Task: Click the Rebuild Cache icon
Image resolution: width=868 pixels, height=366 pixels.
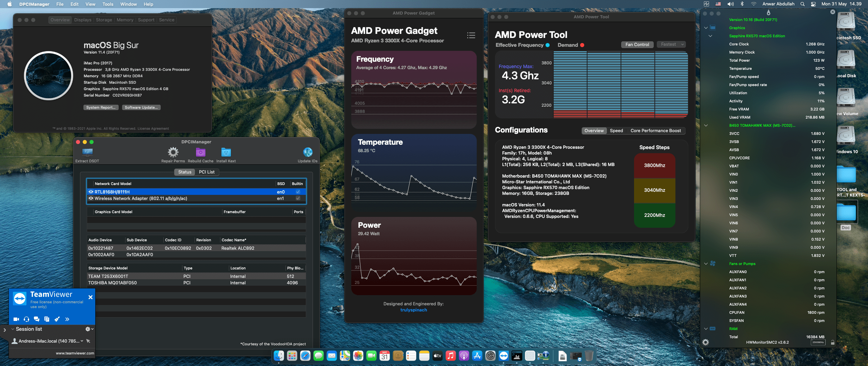Action: (201, 152)
